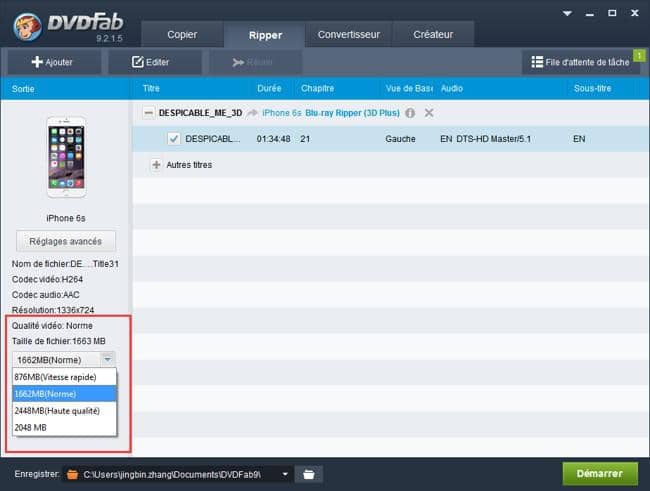Minimize the DVDFab window
This screenshot has height=491, width=650.
590,14
